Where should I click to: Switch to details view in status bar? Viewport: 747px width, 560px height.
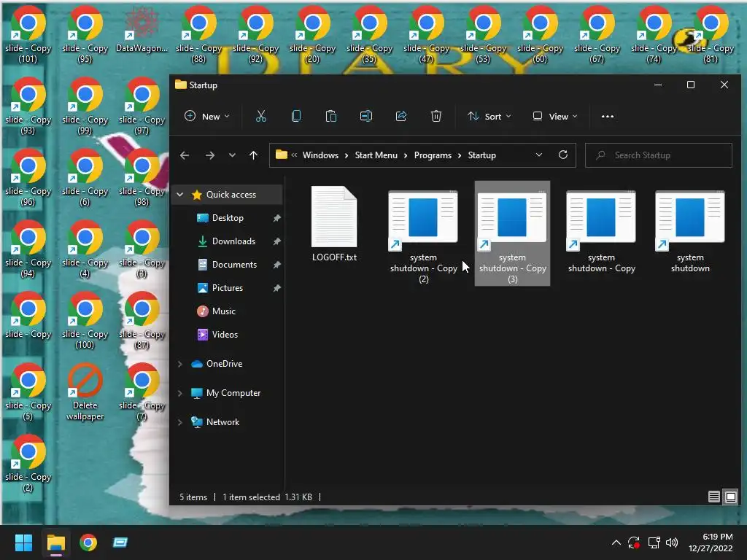coord(713,497)
